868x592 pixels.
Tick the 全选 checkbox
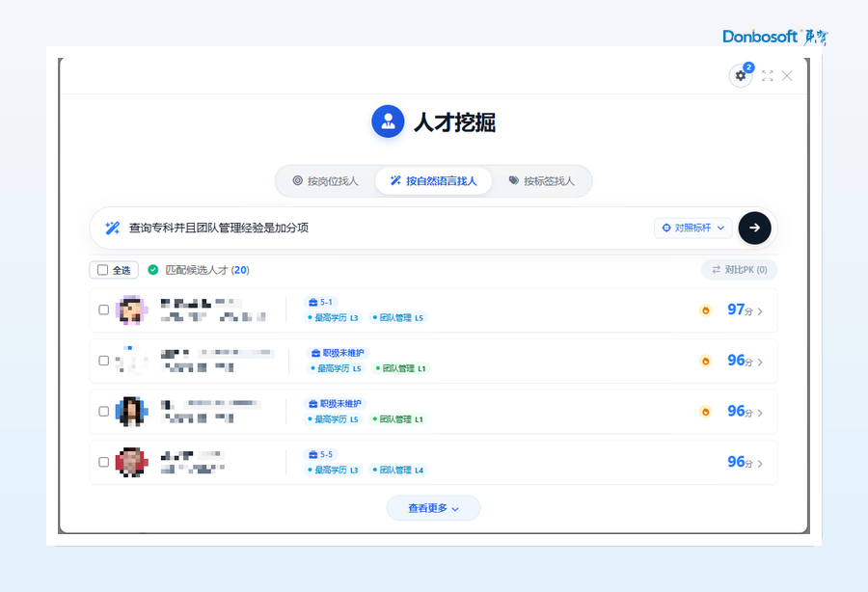[x=102, y=270]
